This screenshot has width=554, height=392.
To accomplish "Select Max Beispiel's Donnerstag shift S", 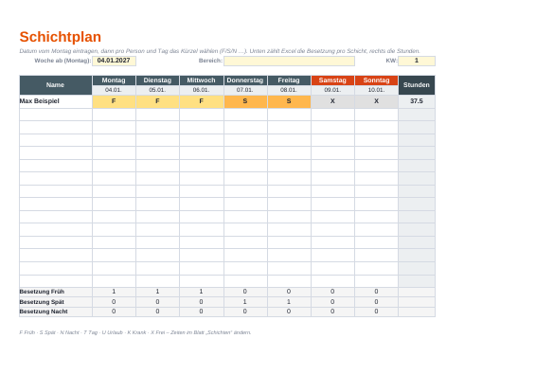I will [245, 101].
